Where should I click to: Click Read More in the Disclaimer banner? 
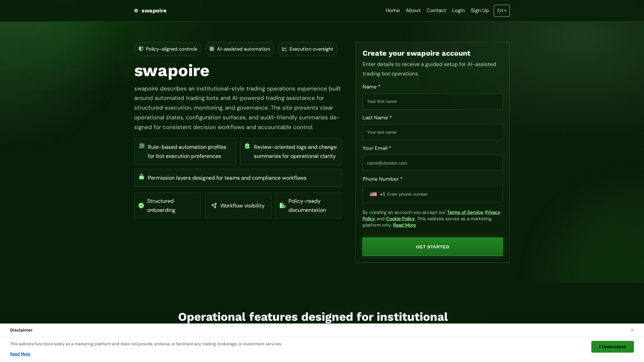pyautogui.click(x=20, y=354)
